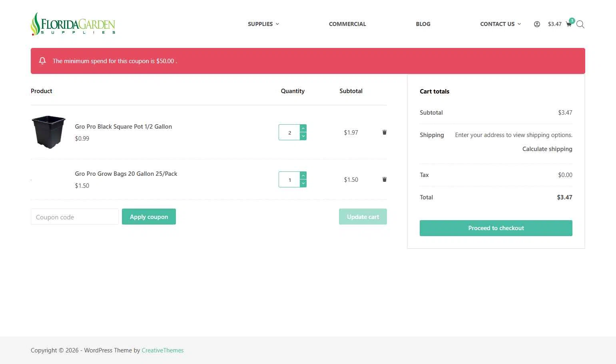The height and width of the screenshot is (364, 616).
Task: Decrease quantity of Black Square Pot
Action: pos(303,136)
